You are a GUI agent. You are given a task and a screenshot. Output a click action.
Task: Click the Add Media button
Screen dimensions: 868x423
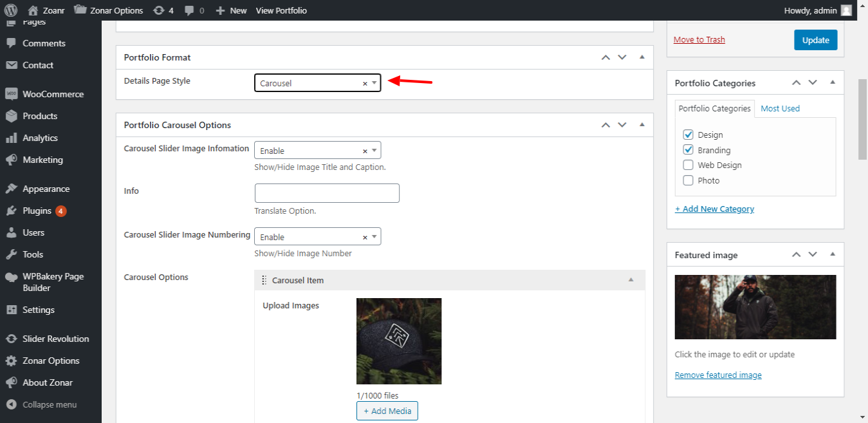[387, 411]
